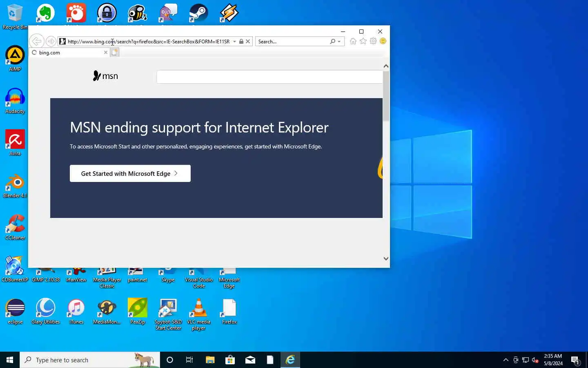This screenshot has width=588, height=368.
Task: Click the magnifier icon in the Search box
Action: (x=333, y=41)
